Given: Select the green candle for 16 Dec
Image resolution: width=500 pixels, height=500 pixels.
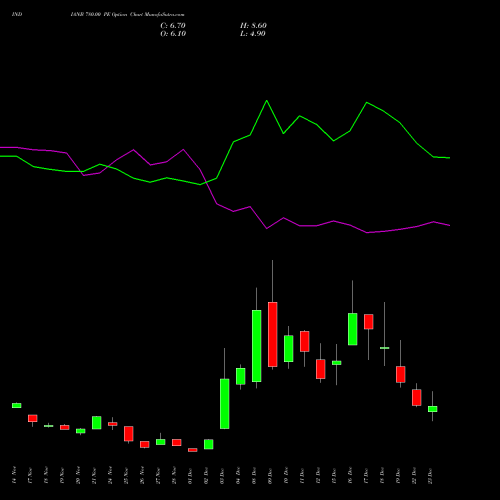Looking at the screenshot, I should tap(353, 329).
